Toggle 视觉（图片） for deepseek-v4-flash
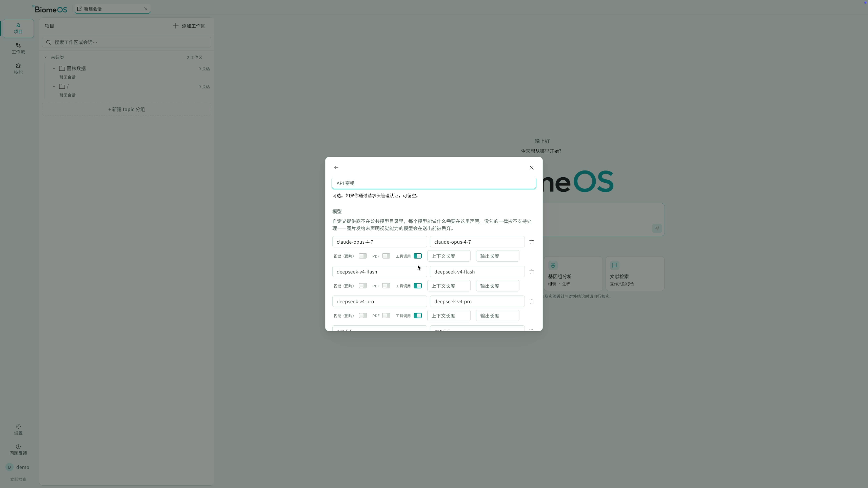 tap(362, 286)
